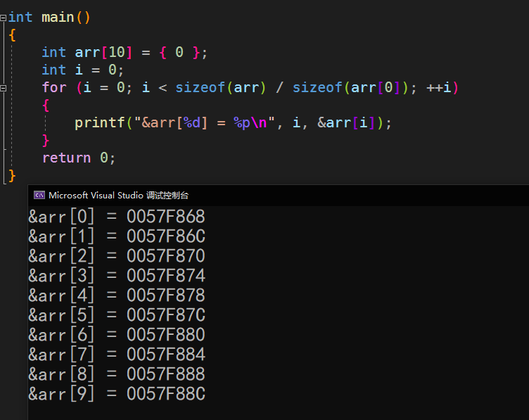This screenshot has width=529, height=420.
Task: Collapse the for loop fold marker
Action: click(3, 89)
